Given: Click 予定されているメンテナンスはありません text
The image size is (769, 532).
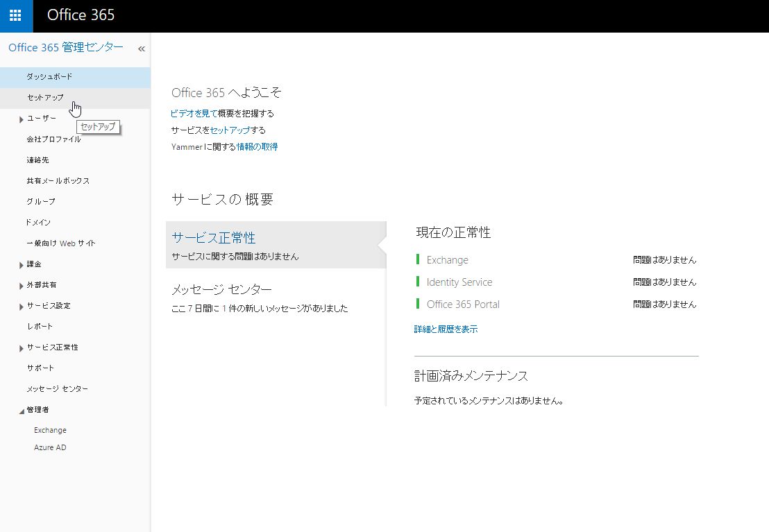Looking at the screenshot, I should coord(489,401).
